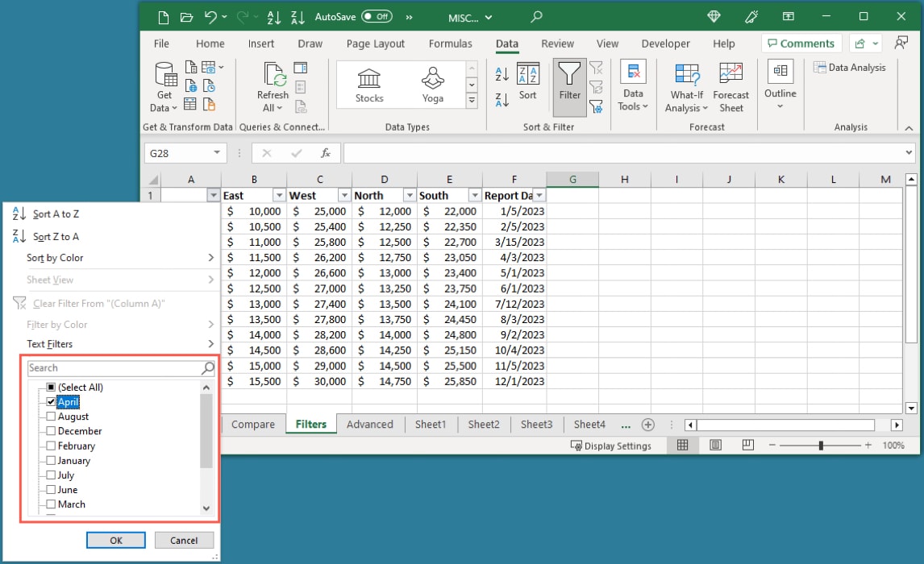Open the Advanced sheet tab
Screen dimensions: 924x564
(x=370, y=424)
